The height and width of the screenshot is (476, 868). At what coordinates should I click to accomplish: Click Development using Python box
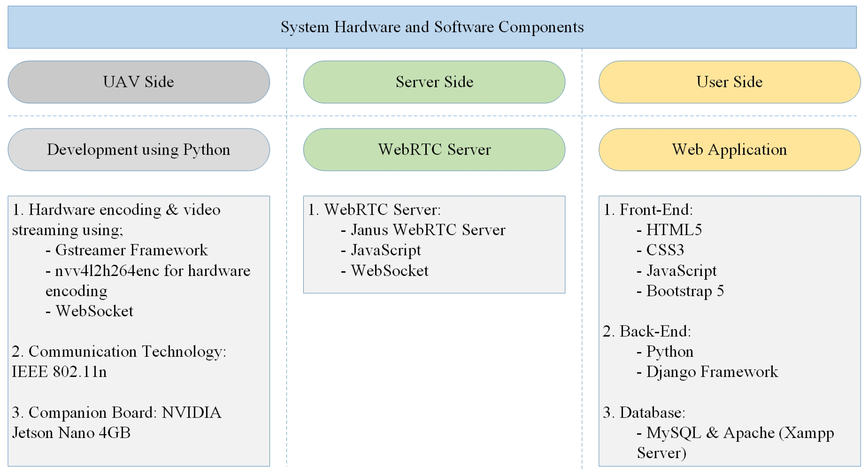tap(139, 150)
